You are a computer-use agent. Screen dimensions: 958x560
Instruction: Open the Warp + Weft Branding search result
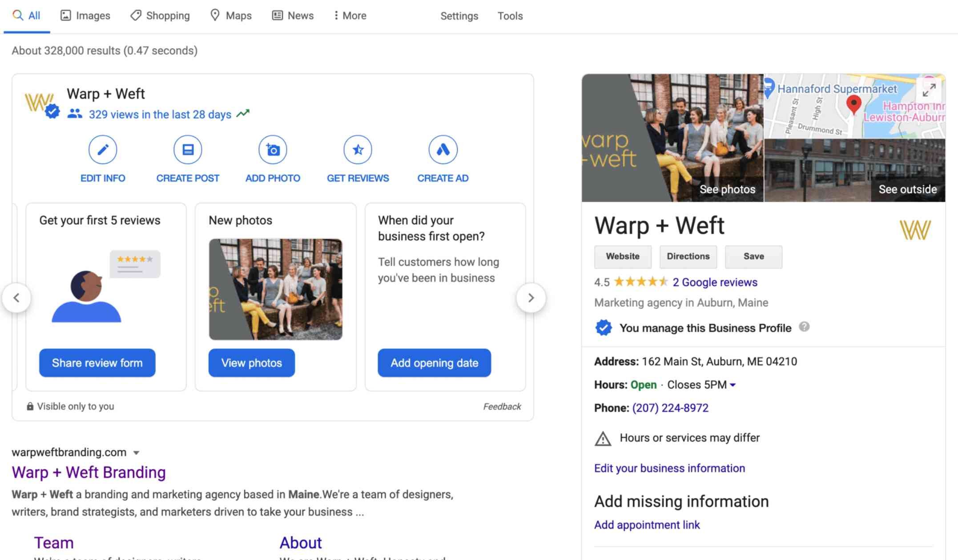click(89, 472)
